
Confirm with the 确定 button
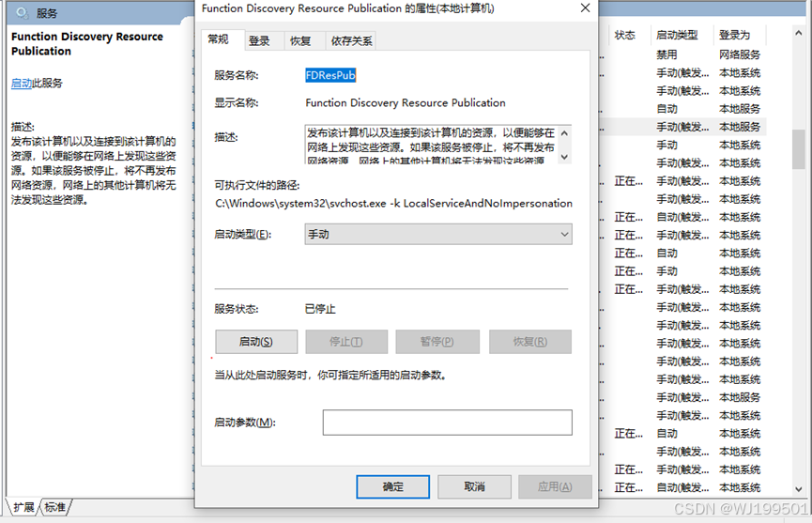pyautogui.click(x=393, y=486)
